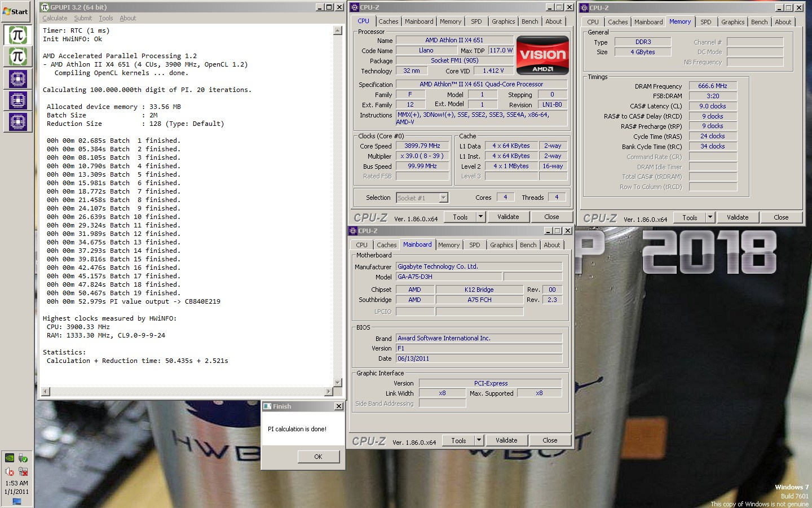Close the Finish dialog with the X

tap(339, 406)
